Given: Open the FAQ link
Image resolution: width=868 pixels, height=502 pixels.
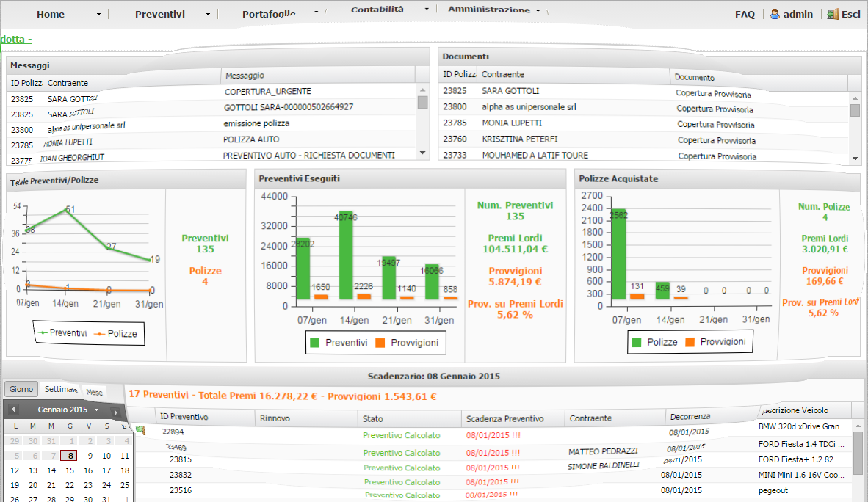Looking at the screenshot, I should [x=745, y=14].
